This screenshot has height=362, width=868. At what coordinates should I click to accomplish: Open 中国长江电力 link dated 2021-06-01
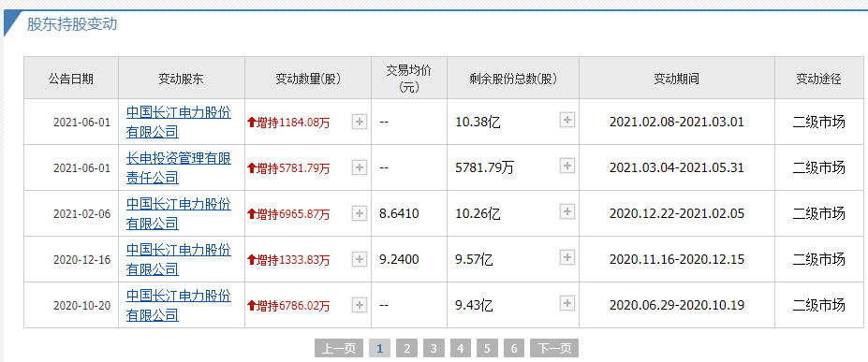coord(179,123)
